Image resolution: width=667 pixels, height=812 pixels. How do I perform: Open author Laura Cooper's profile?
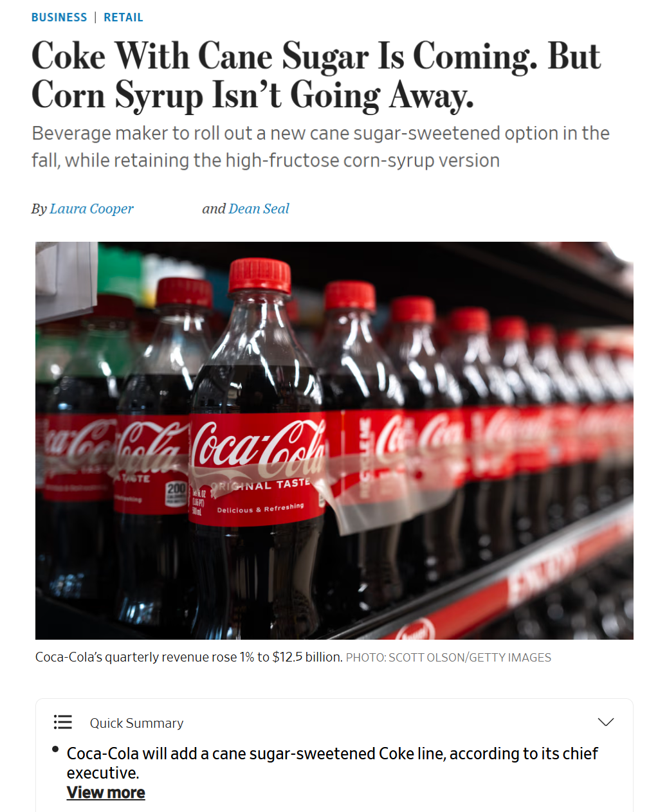(91, 208)
